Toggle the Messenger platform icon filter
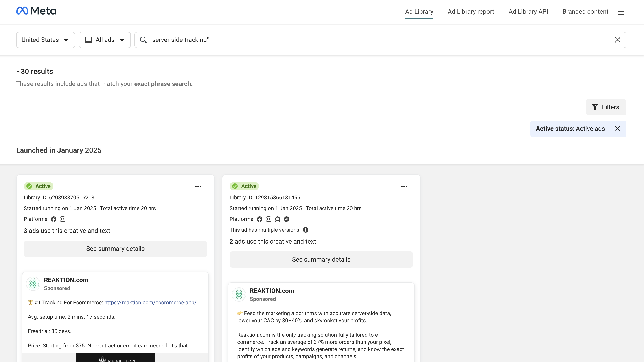644x362 pixels. [287, 219]
